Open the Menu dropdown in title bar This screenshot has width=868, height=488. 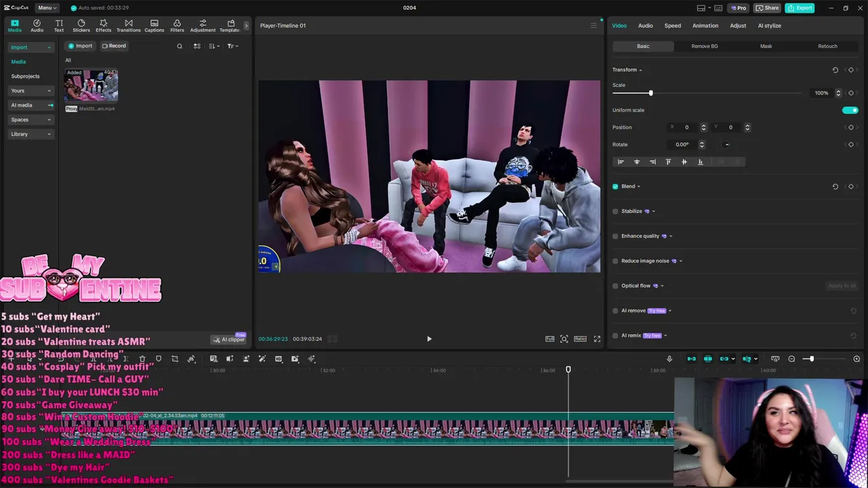[46, 7]
